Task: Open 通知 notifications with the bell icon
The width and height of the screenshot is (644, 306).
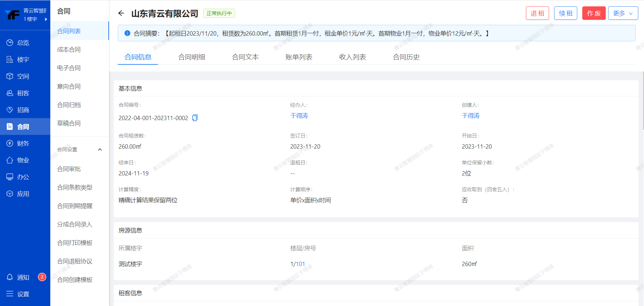Action: pos(10,277)
